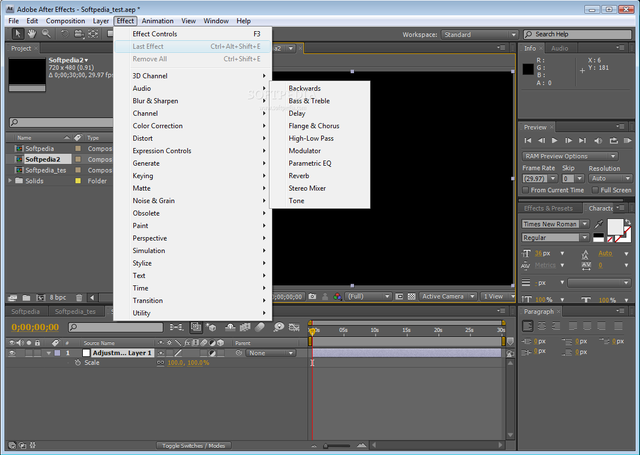Screen dimensions: 640x455
Task: Delete selected project item trash icon
Action: point(79,298)
